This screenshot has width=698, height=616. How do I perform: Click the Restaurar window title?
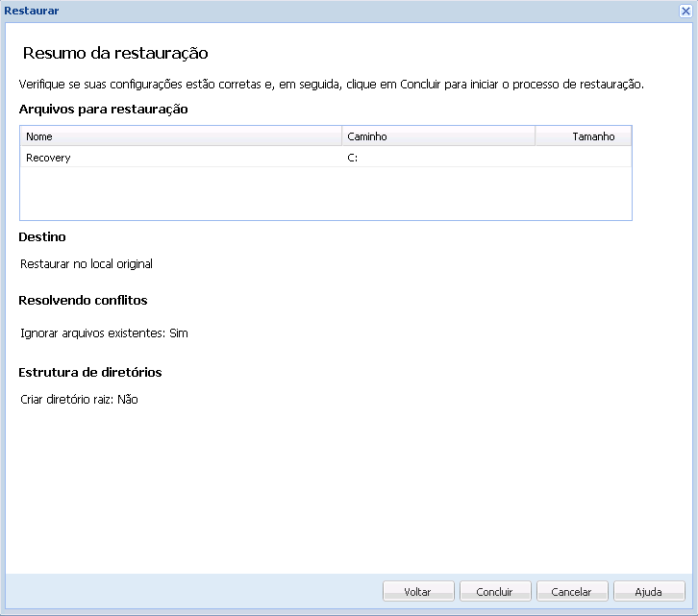point(32,11)
